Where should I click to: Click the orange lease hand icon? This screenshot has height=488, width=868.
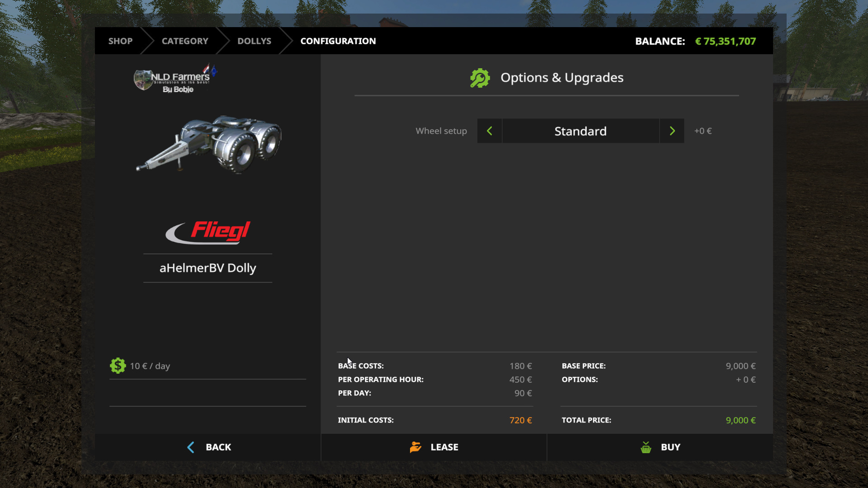coord(415,447)
